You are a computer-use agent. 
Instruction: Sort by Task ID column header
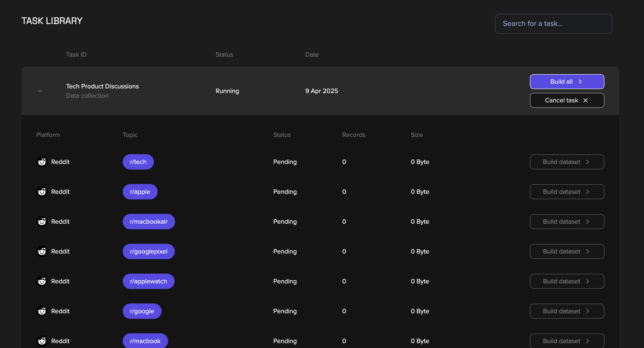tap(76, 55)
